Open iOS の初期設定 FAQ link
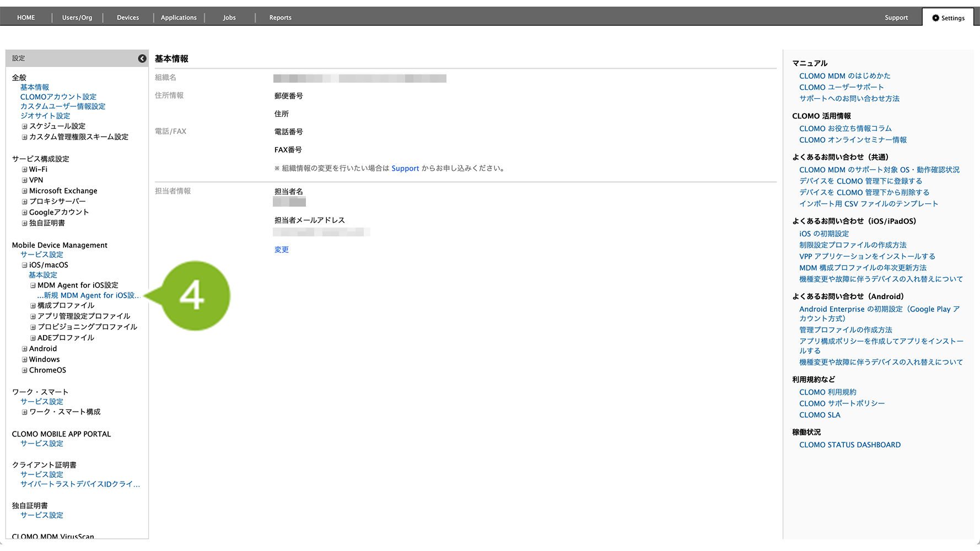Screen dimensions: 980x551 [823, 234]
